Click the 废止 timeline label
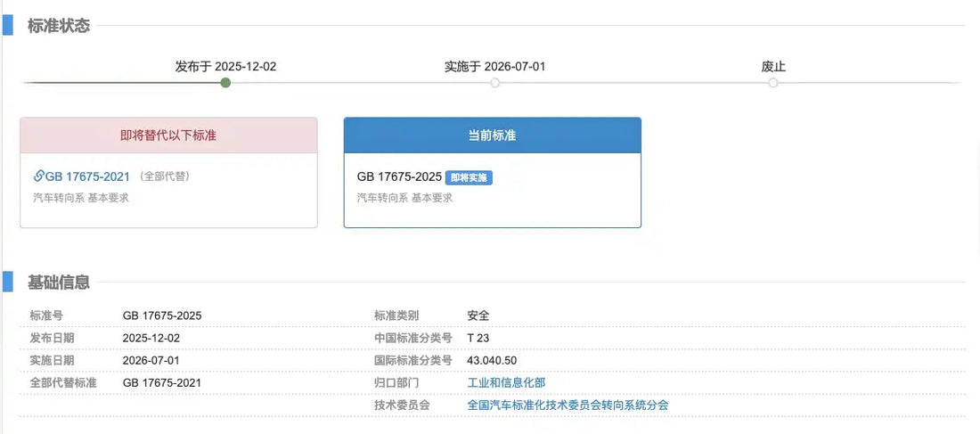980x434 pixels. (x=773, y=66)
